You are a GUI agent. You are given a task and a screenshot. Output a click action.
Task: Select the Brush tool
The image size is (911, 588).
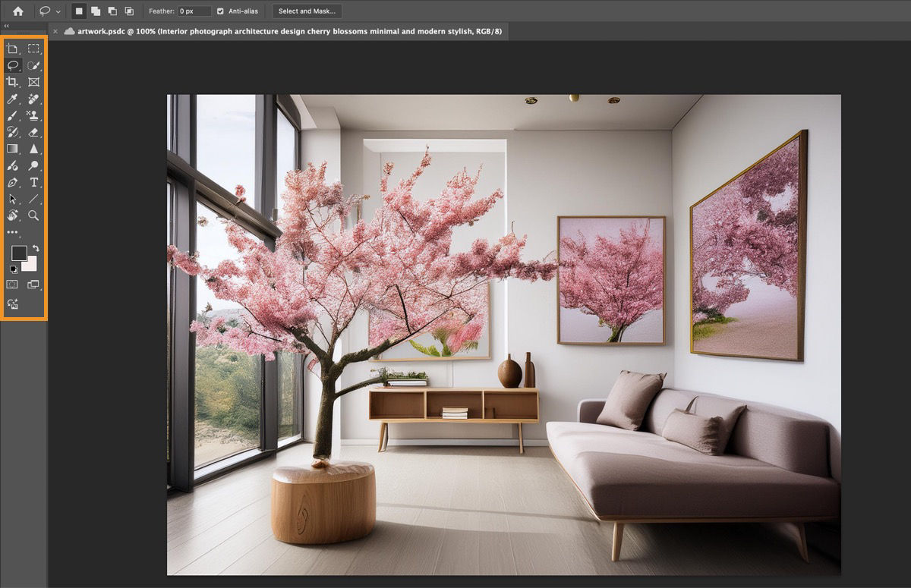[12, 115]
